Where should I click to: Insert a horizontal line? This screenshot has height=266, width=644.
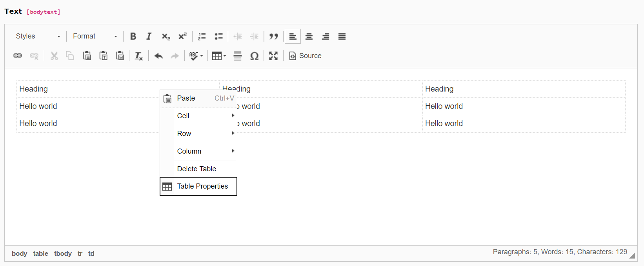(x=238, y=56)
